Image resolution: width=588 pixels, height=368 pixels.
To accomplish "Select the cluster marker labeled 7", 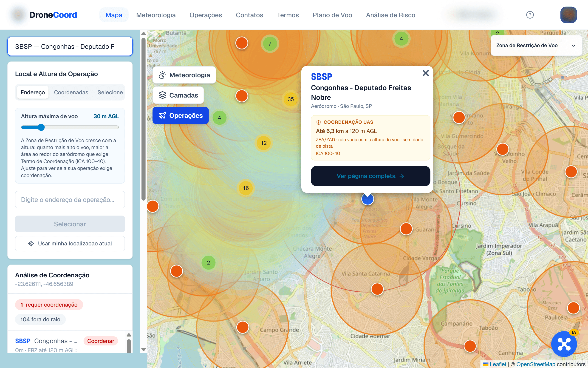I will coord(270,43).
